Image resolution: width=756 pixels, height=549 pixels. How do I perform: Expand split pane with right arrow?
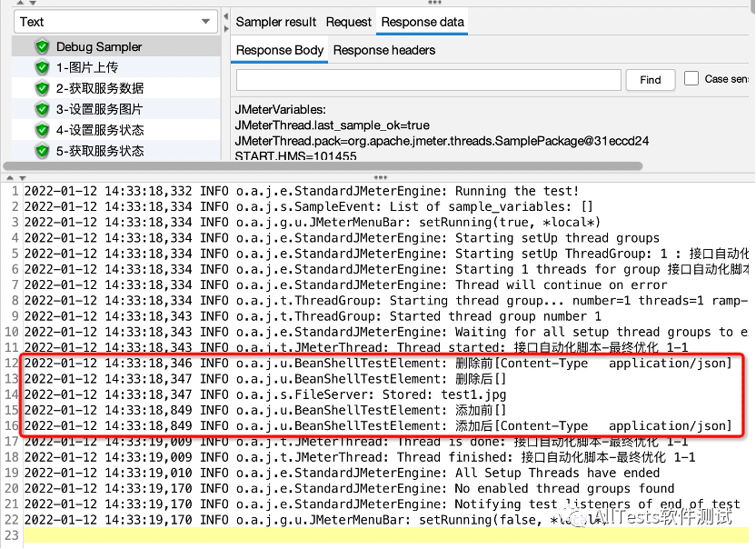(x=226, y=29)
